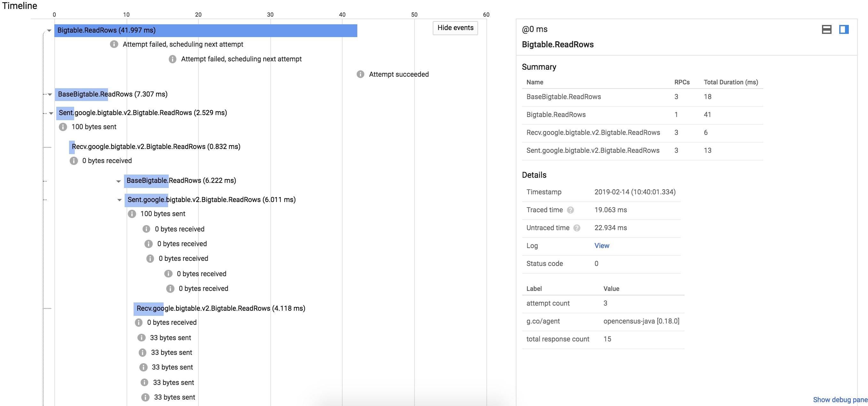Click info icon of second 'Attempt failed' event
This screenshot has height=406, width=868.
click(172, 59)
